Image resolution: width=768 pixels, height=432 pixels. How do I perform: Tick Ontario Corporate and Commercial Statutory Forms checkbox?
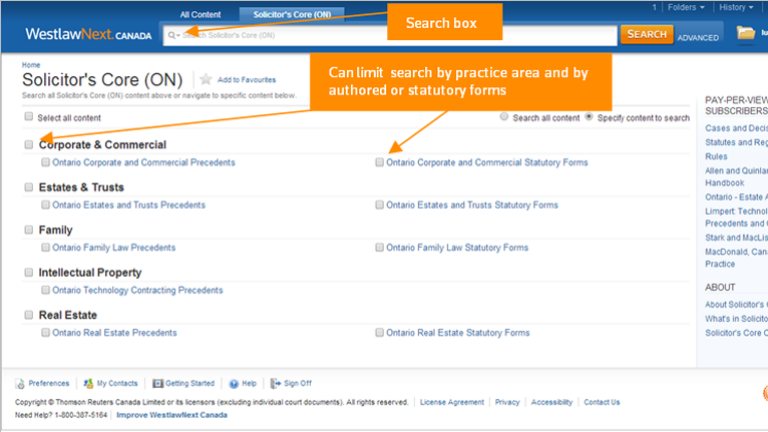click(379, 162)
